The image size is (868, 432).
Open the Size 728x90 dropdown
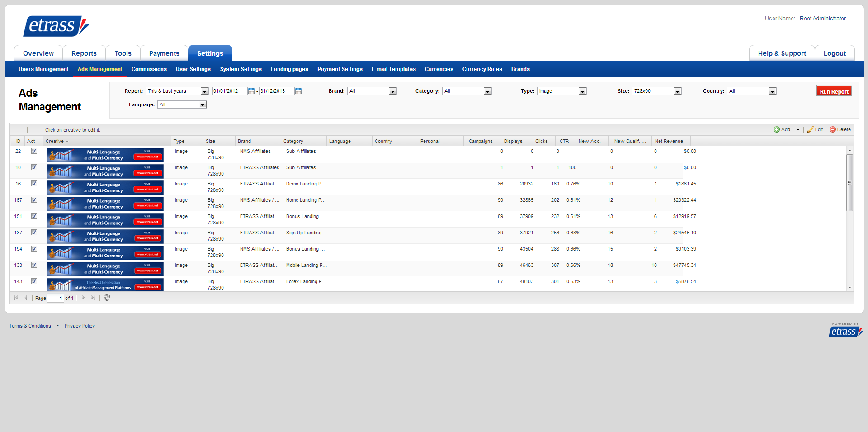[x=677, y=91]
